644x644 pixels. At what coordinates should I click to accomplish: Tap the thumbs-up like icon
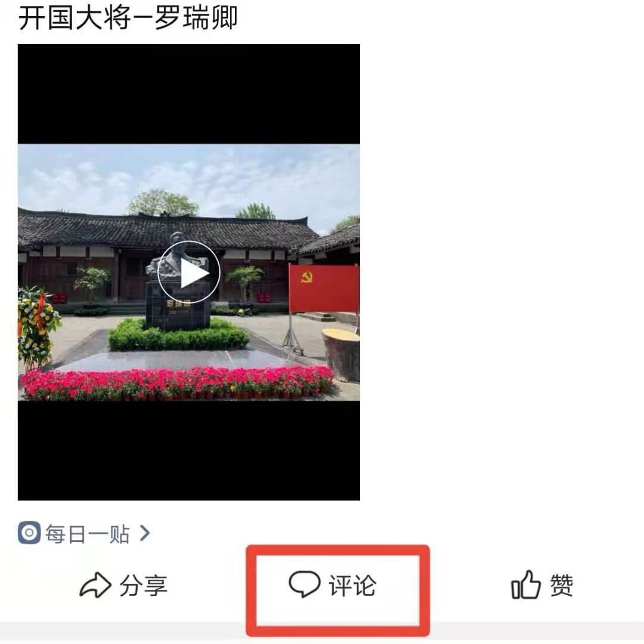tap(526, 584)
